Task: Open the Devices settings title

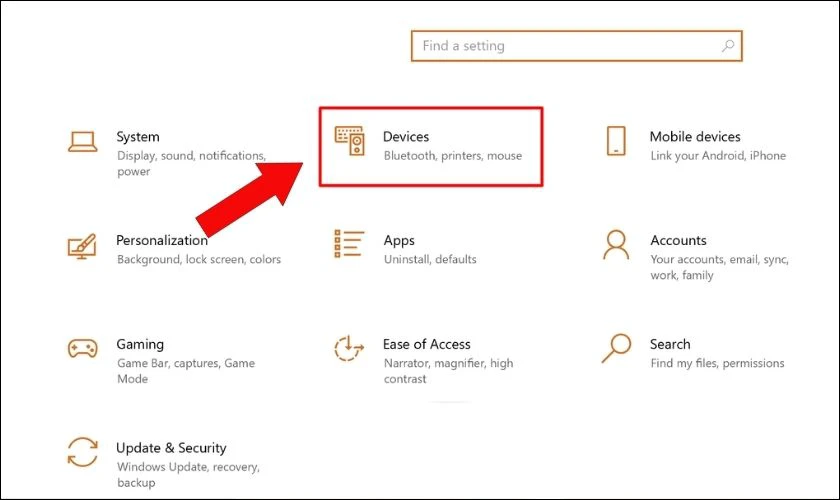Action: (406, 137)
